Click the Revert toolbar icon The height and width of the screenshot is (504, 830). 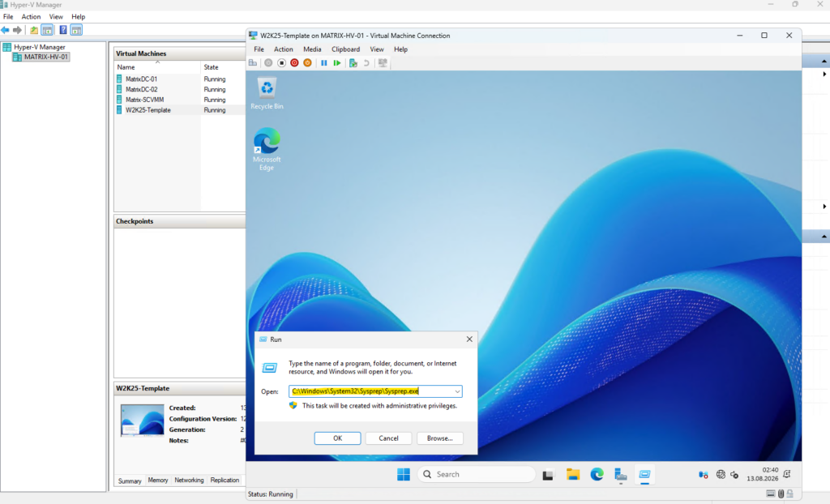(x=366, y=63)
